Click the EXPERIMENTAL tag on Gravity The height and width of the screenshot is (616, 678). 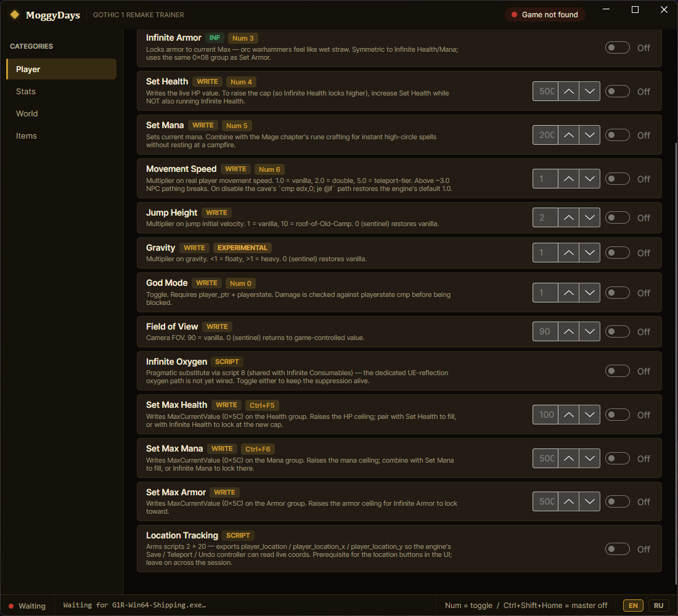click(x=242, y=248)
